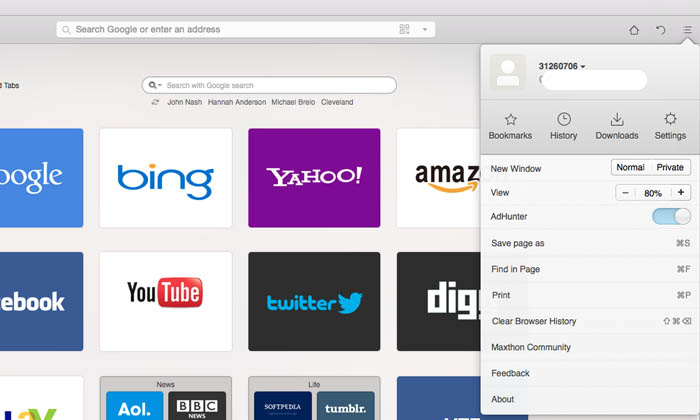The height and width of the screenshot is (420, 700).
Task: Close the main hamburger menu icon
Action: click(x=687, y=30)
